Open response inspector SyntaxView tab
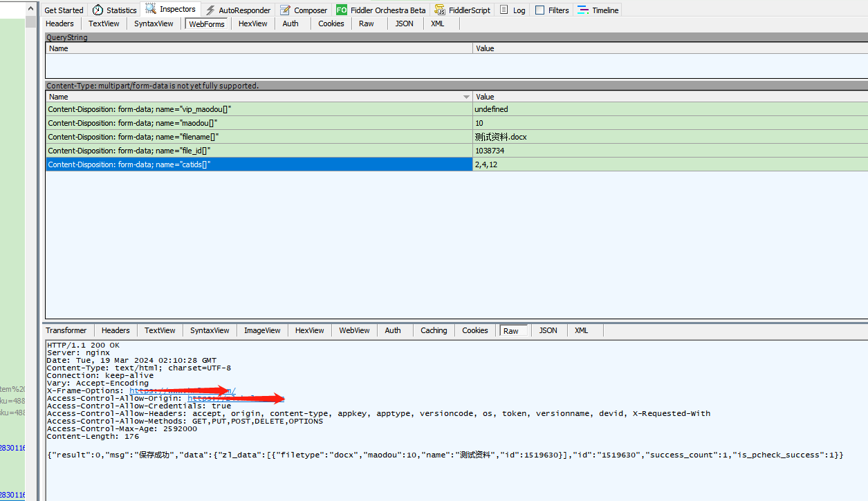Screen dimensions: 868x501 tap(210, 330)
